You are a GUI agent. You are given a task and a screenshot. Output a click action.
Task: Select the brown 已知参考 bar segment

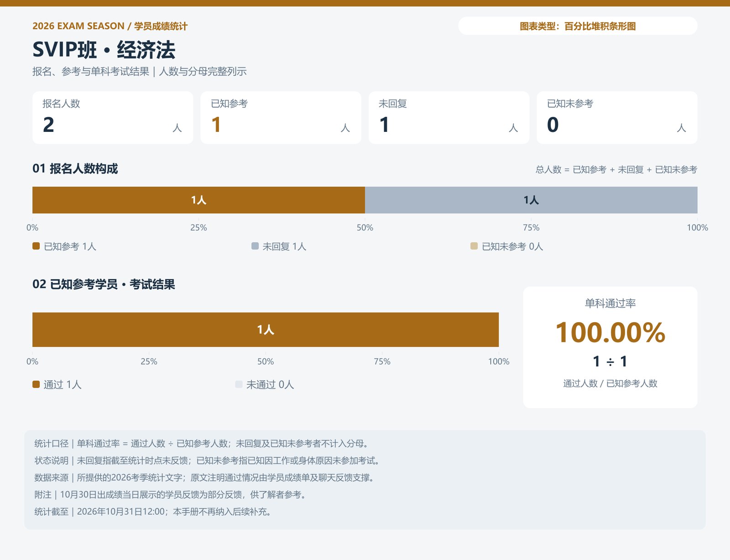pos(198,200)
